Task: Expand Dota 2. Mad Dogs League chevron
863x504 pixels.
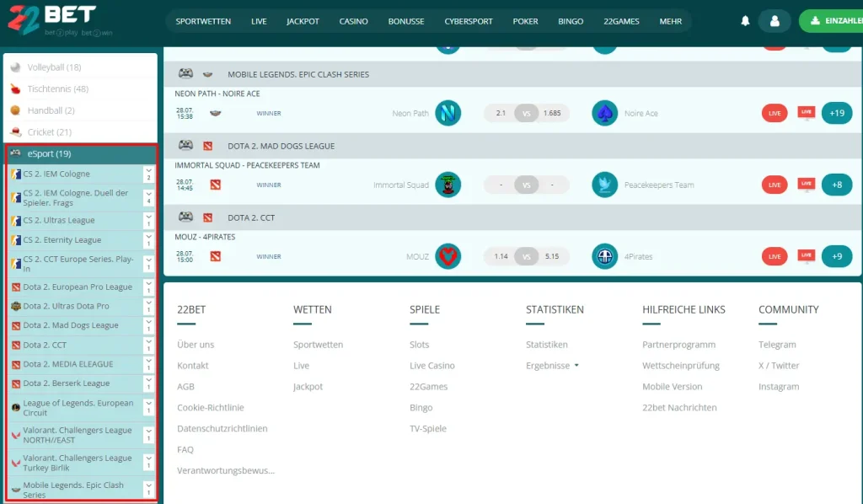Action: click(x=148, y=325)
